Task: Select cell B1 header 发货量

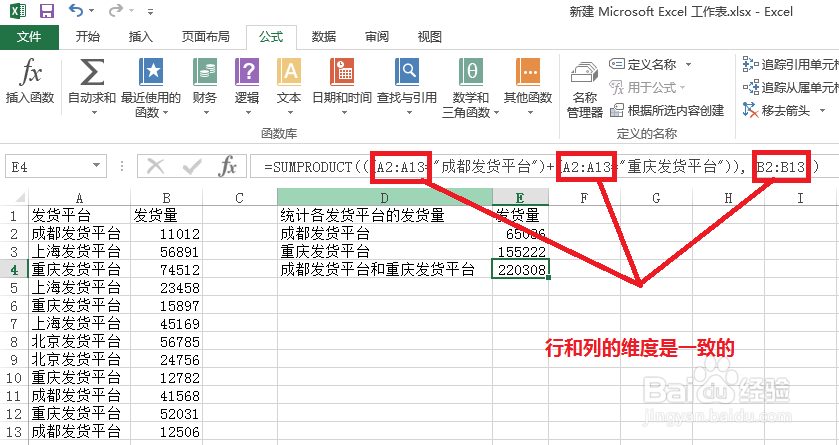Action: (166, 215)
